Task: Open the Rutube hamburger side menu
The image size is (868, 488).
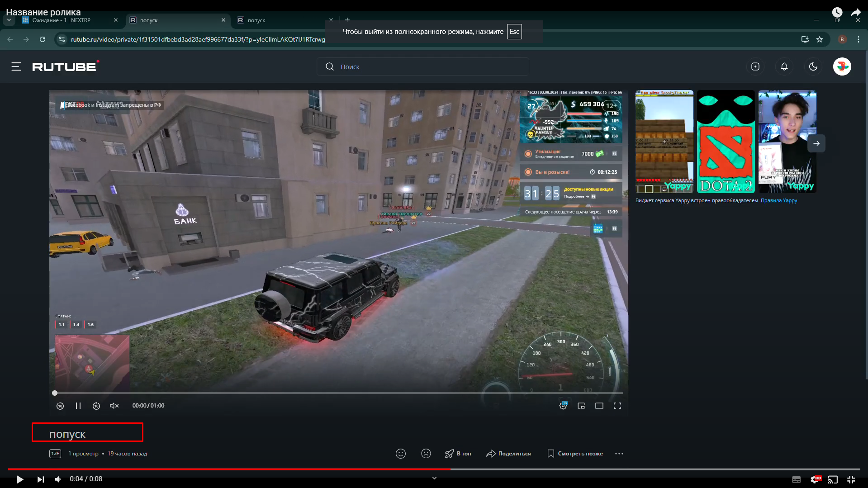Action: pyautogui.click(x=16, y=66)
